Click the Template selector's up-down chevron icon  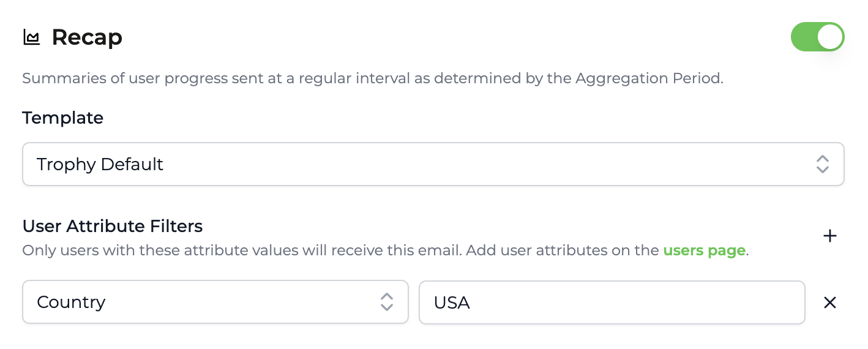pos(822,164)
